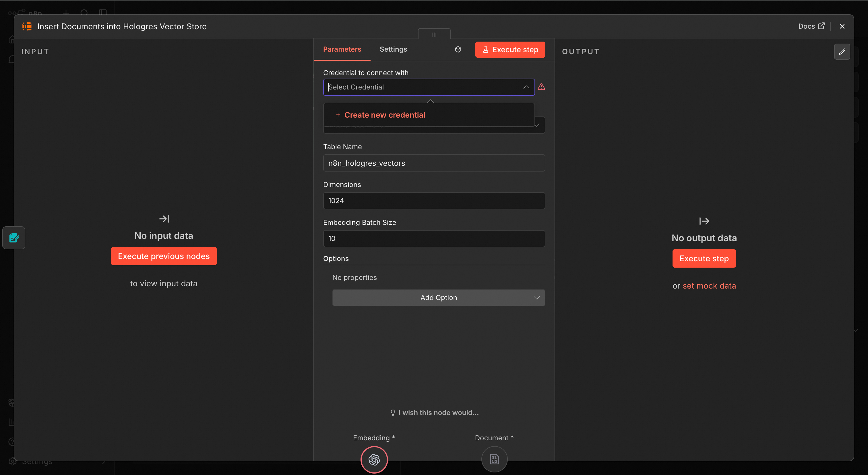Click the Dimensions field showing 1024
The height and width of the screenshot is (475, 868).
tap(434, 200)
